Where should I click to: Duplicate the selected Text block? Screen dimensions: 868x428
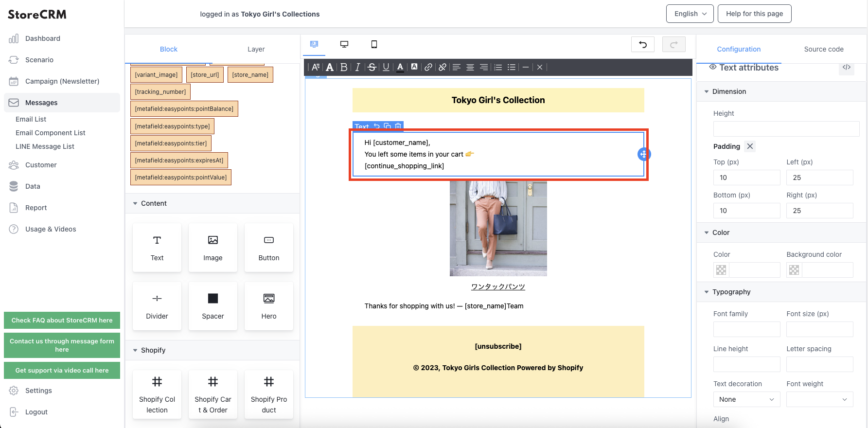[388, 126]
